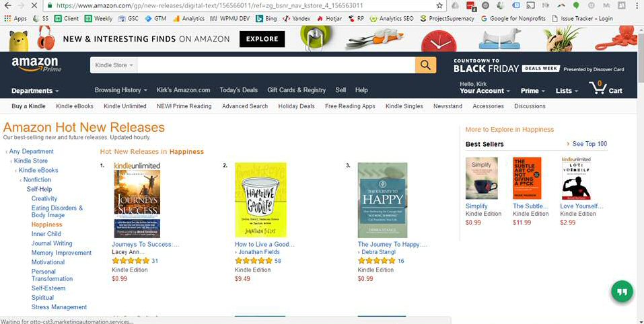The width and height of the screenshot is (644, 324).
Task: Open the Simplify best seller thumbnail
Action: pos(481,178)
